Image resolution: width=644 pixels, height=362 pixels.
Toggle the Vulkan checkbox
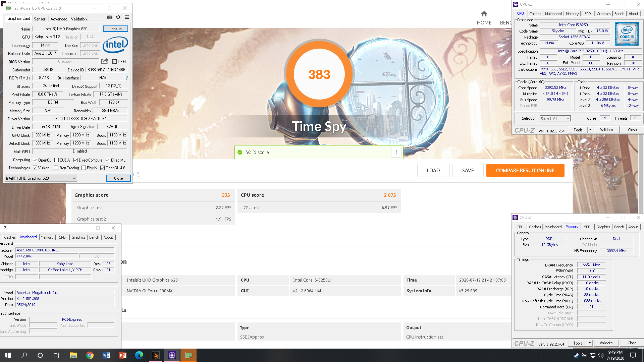(35, 168)
